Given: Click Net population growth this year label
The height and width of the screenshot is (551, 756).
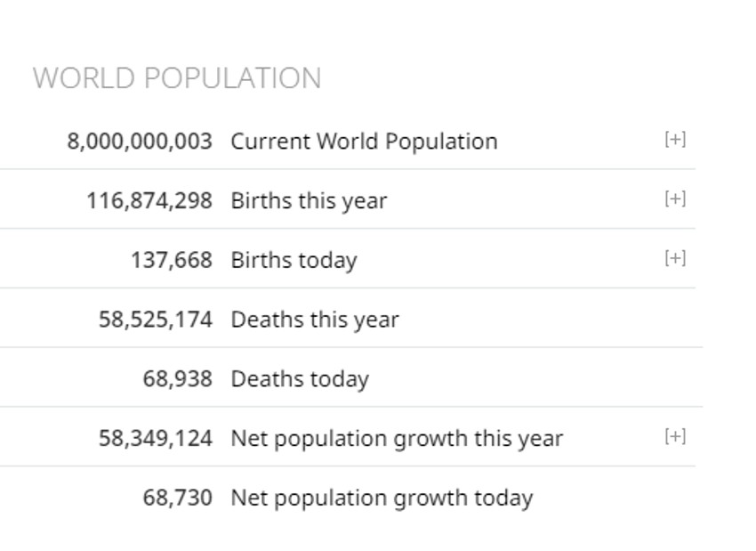Looking at the screenshot, I should (397, 439).
